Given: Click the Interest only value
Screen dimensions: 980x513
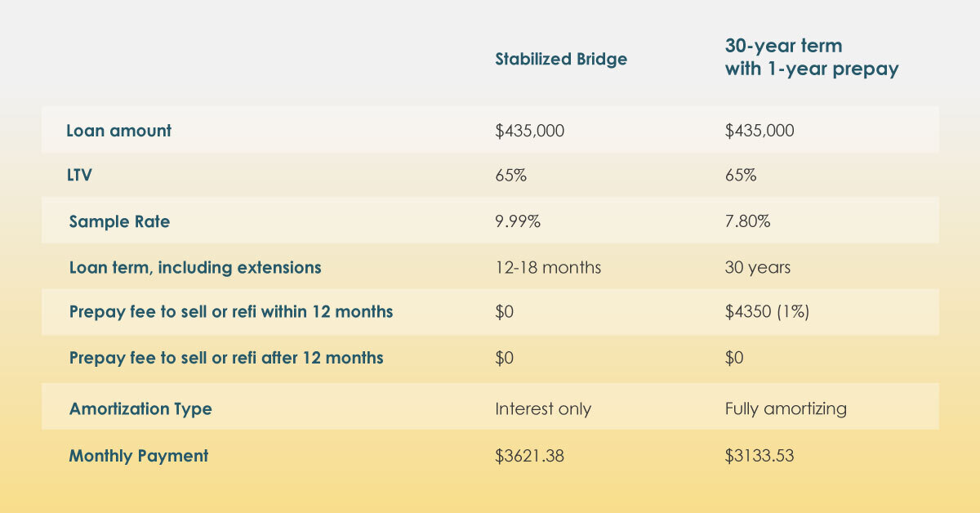Looking at the screenshot, I should click(x=543, y=408).
